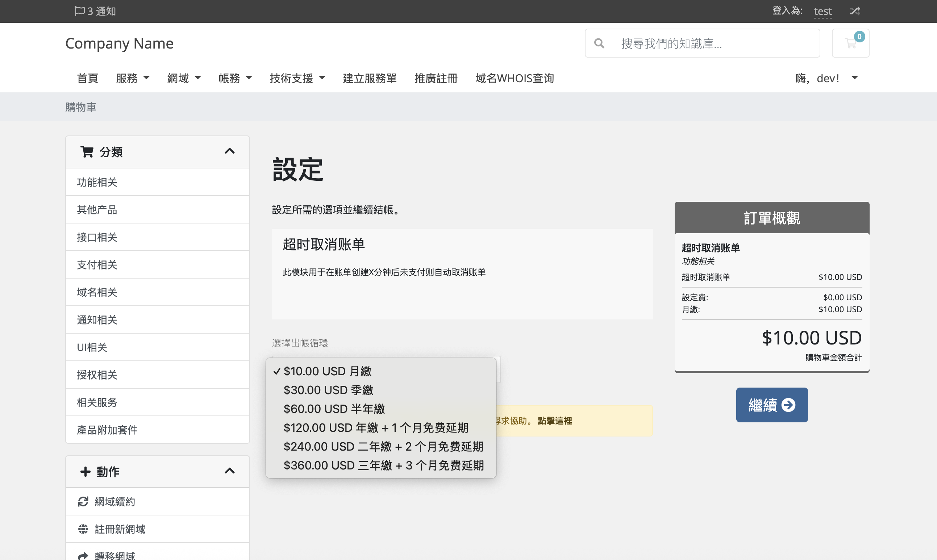This screenshot has width=937, height=560.
Task: Click the cart icon in 分類 panel header
Action: coord(87,152)
